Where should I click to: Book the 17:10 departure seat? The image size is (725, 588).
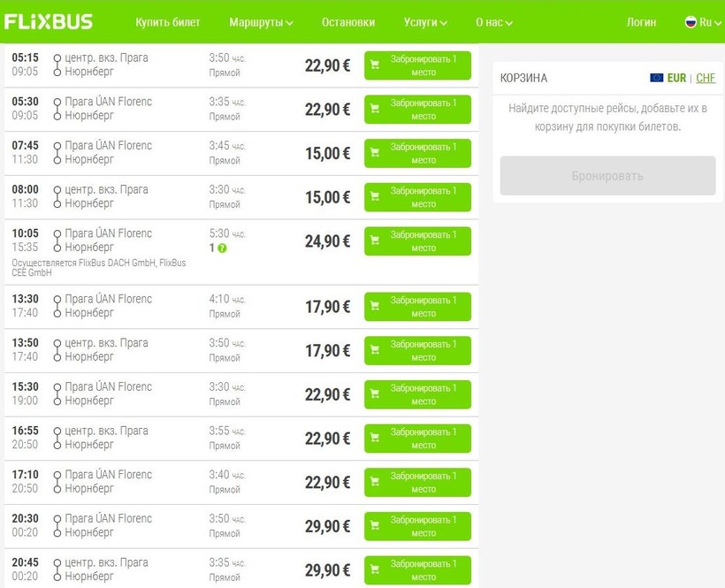417,482
